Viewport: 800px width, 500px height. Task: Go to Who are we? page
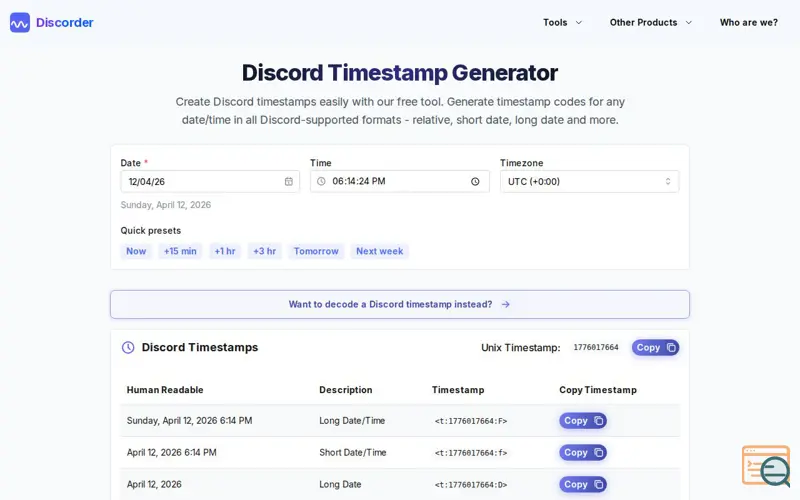point(748,22)
